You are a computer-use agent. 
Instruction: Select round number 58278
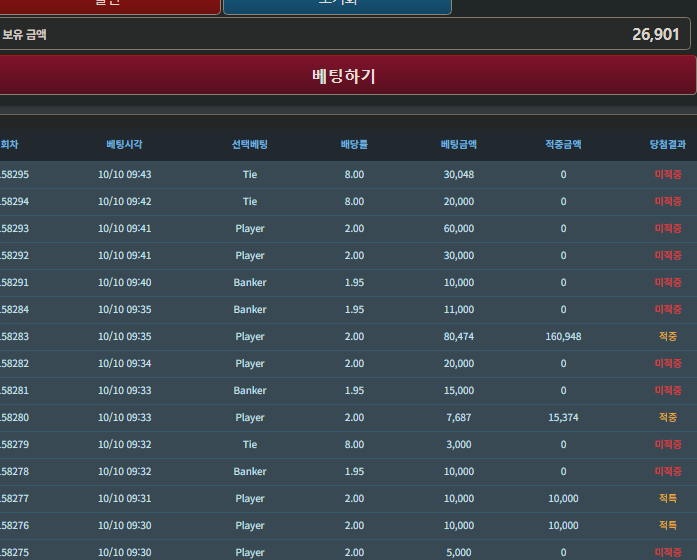[14, 472]
